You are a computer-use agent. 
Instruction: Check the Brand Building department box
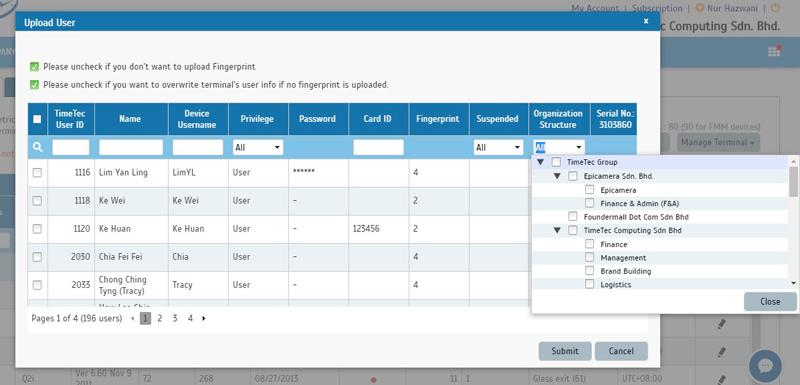(x=590, y=271)
